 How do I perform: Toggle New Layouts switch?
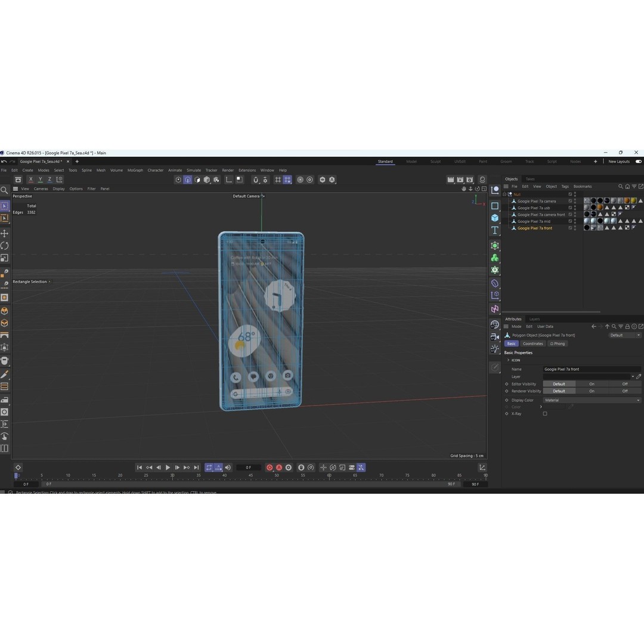click(638, 162)
